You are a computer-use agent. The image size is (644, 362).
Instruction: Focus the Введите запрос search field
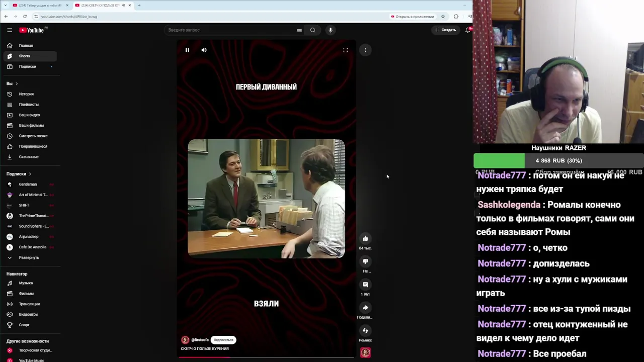click(231, 30)
